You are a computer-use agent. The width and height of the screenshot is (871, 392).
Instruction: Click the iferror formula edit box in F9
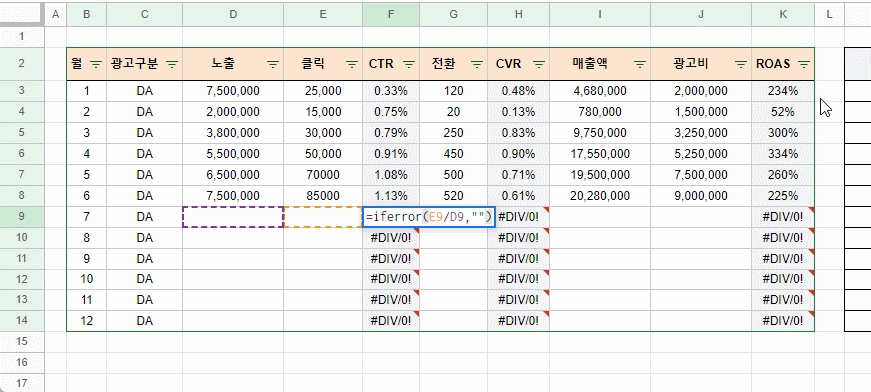(428, 217)
